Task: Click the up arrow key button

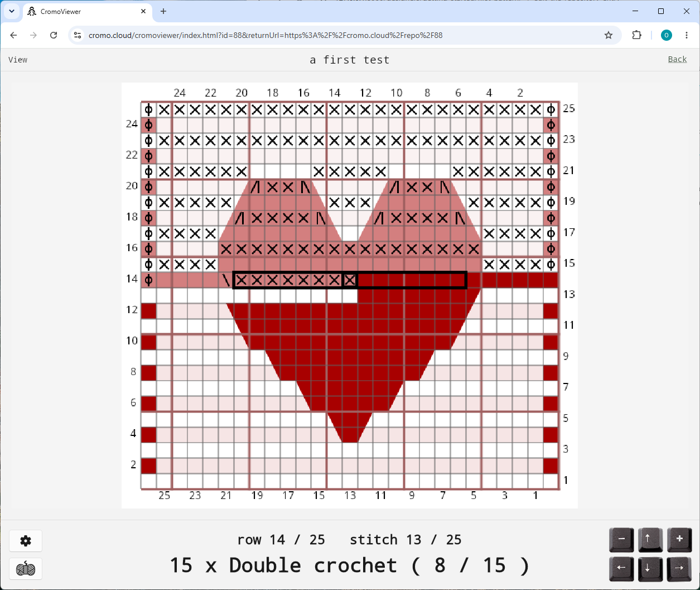Action: [650, 540]
